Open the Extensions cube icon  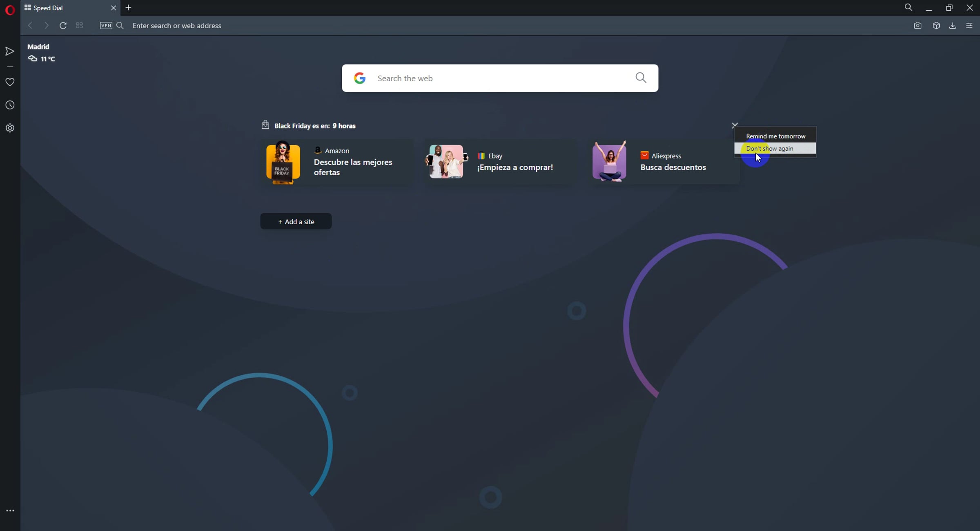click(936, 25)
